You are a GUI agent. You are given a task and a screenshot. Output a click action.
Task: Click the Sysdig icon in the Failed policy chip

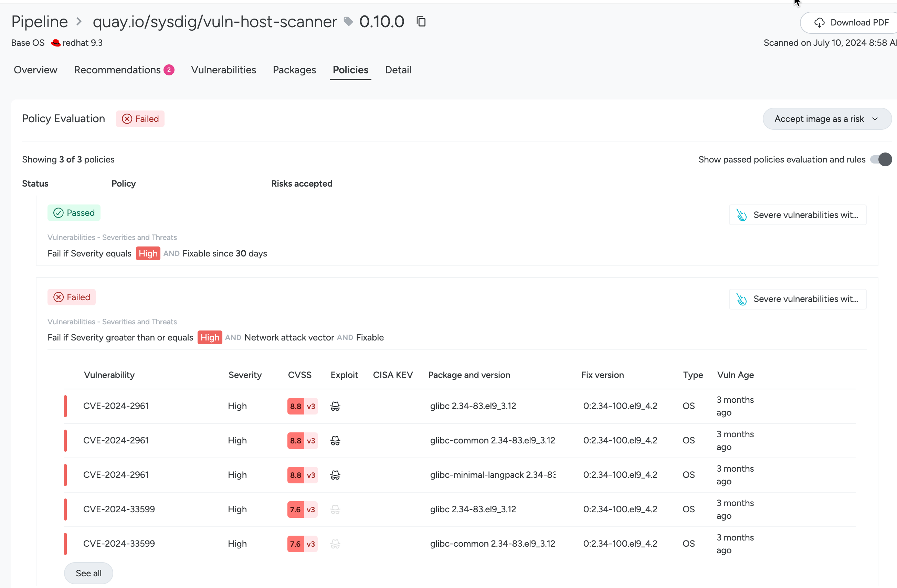(741, 299)
